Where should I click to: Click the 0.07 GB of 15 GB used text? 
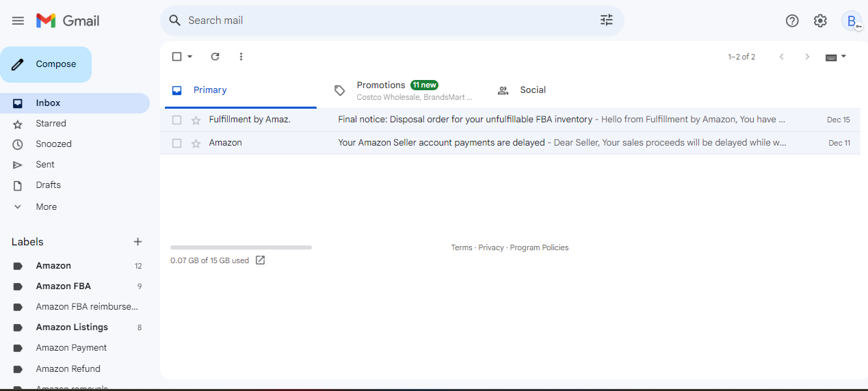209,260
